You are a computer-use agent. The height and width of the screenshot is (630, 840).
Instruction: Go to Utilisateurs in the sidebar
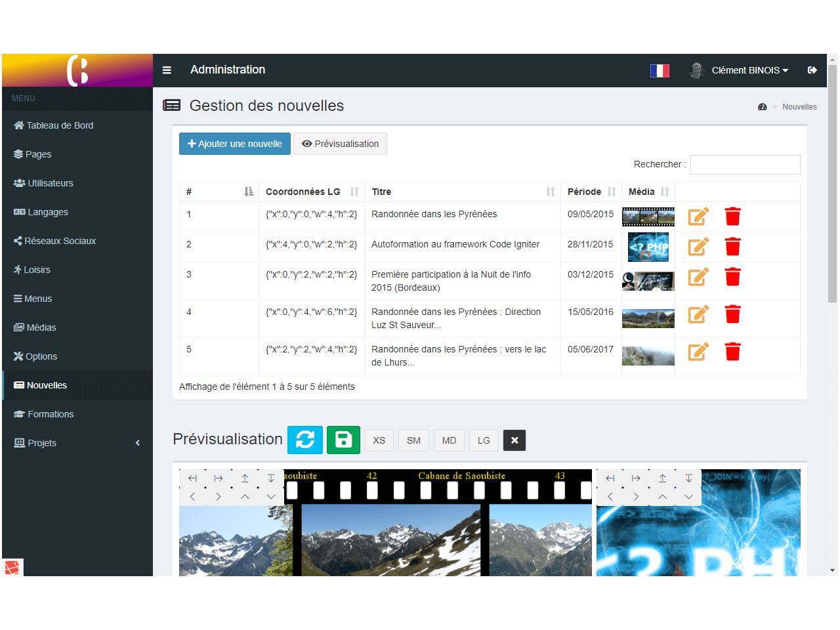tap(50, 183)
